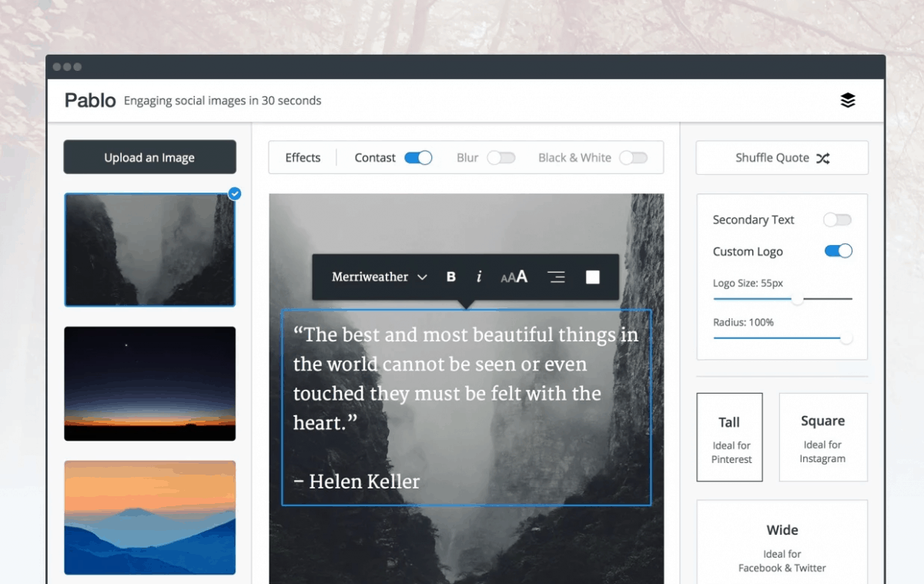Select the night sunset horizon thumbnail
Screen dimensions: 924x584
click(x=150, y=384)
